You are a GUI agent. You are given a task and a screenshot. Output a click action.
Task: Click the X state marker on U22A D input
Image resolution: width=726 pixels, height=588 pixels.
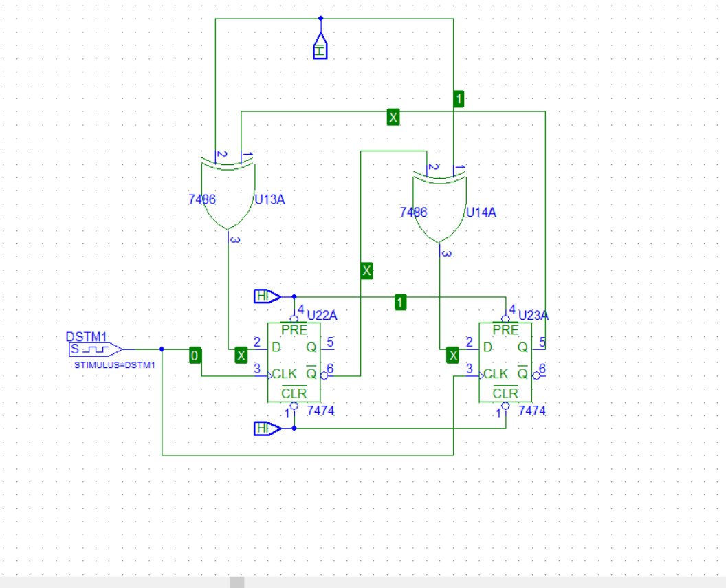[x=241, y=356]
